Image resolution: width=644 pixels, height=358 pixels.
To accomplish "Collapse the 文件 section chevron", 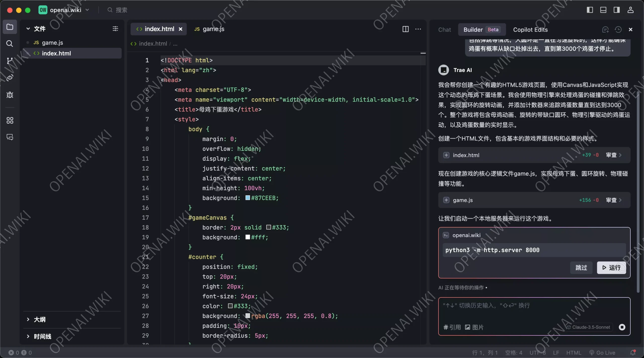I will (x=28, y=29).
